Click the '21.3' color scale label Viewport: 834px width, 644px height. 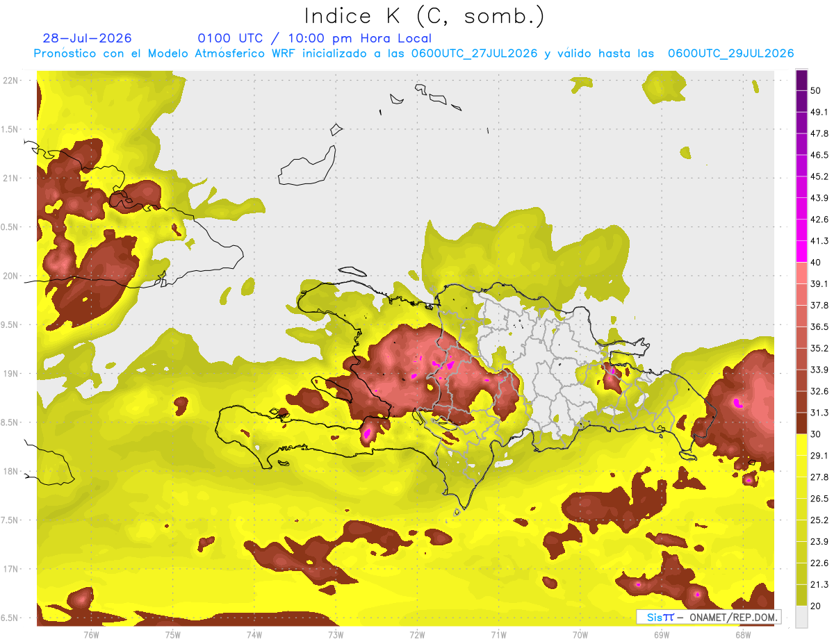(x=819, y=585)
